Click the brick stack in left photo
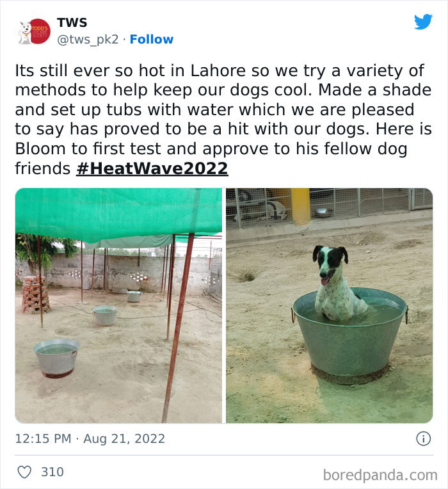The width and height of the screenshot is (448, 489). (35, 294)
